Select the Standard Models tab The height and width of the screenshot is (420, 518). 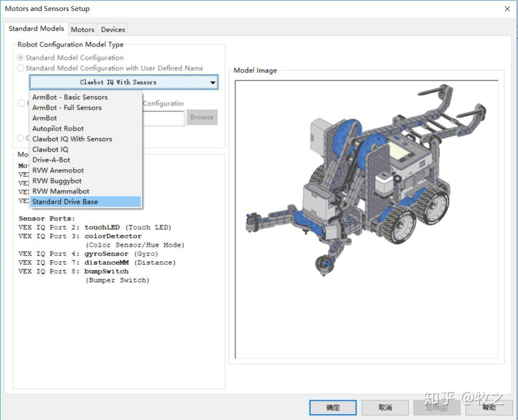[x=36, y=29]
